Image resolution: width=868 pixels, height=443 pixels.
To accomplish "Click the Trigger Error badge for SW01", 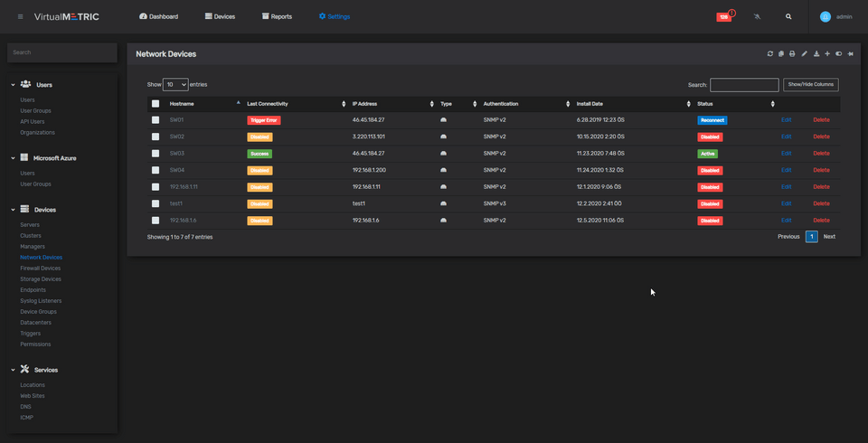I will pyautogui.click(x=263, y=120).
